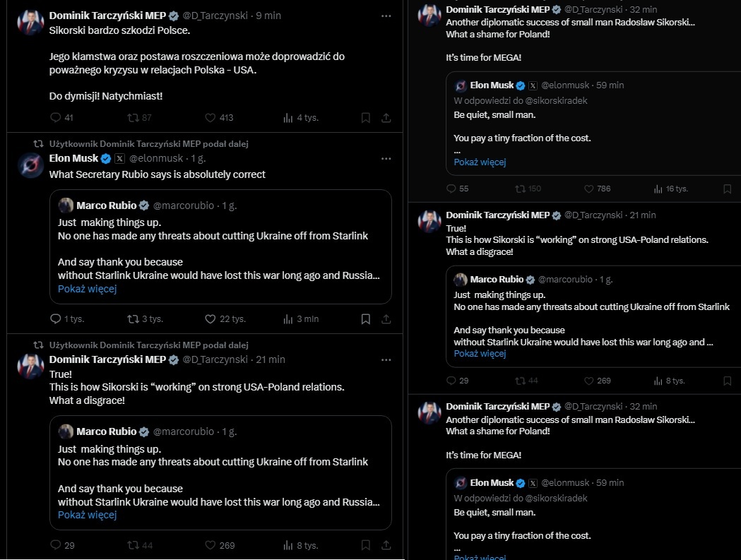
Task: Like Elon Musk's post with 22 tys. likes
Action: [x=210, y=319]
